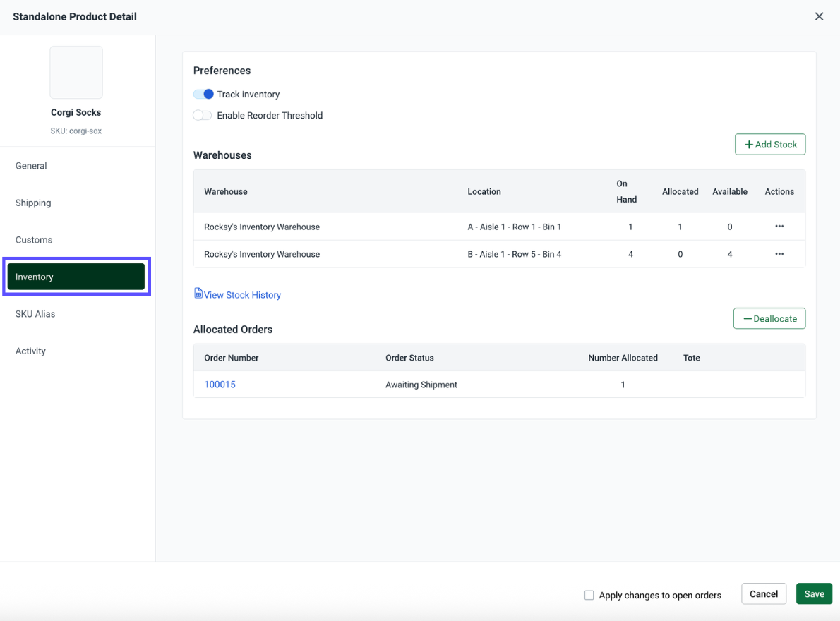Select location A - Aisle 1 - Row 1 - Bin 1
Image resolution: width=840 pixels, height=621 pixels.
point(515,227)
